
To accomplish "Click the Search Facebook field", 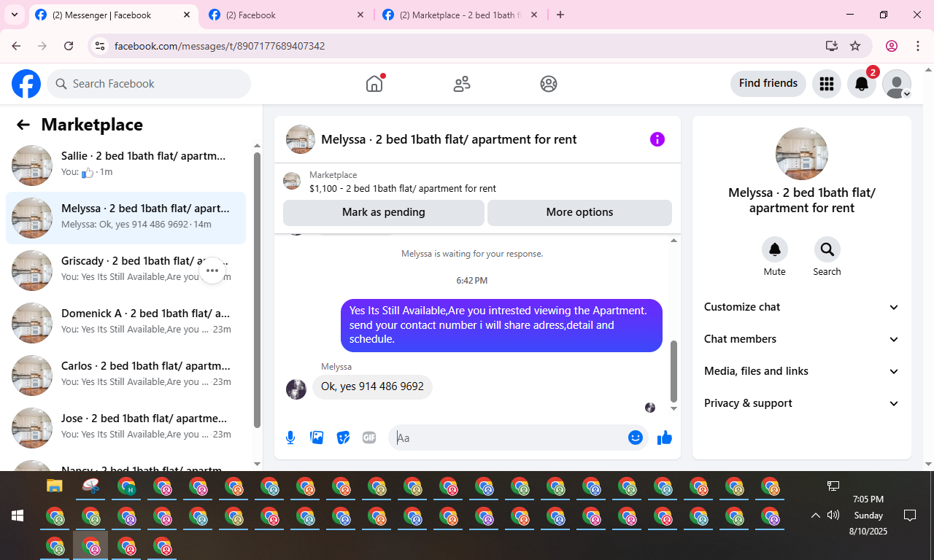I will pos(149,84).
